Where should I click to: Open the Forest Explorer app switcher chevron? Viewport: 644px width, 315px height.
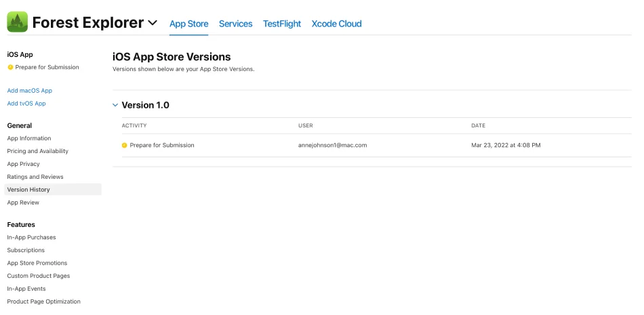153,23
